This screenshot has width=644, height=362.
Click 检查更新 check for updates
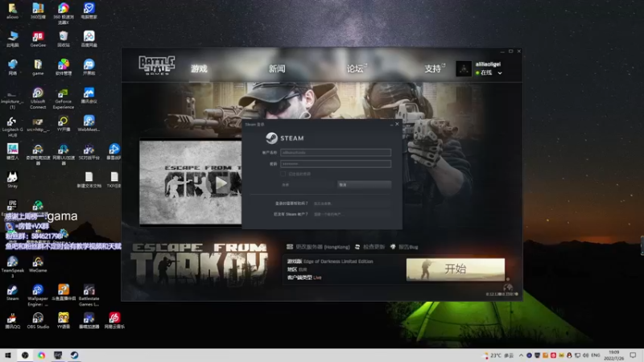[369, 247]
